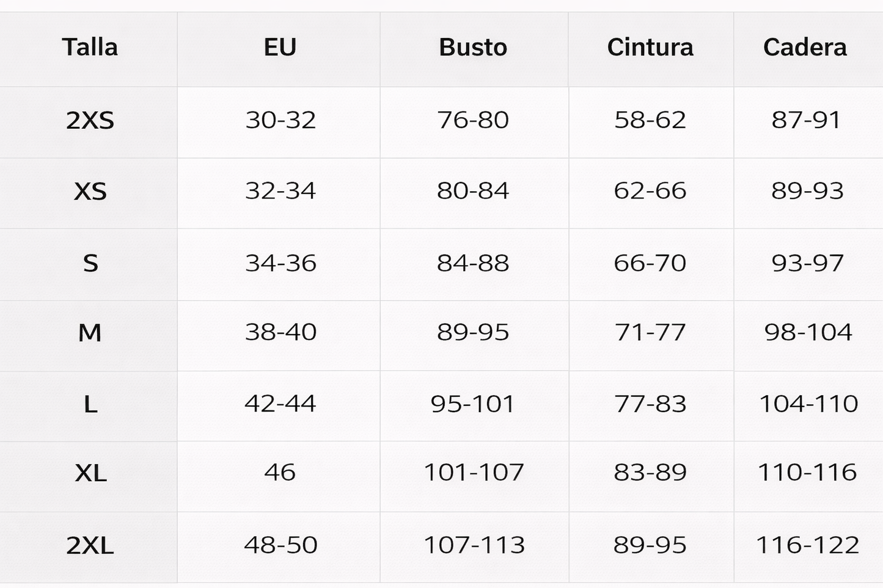This screenshot has width=883, height=588.
Task: Select the Busto cell showing 95-101
Action: 473,404
